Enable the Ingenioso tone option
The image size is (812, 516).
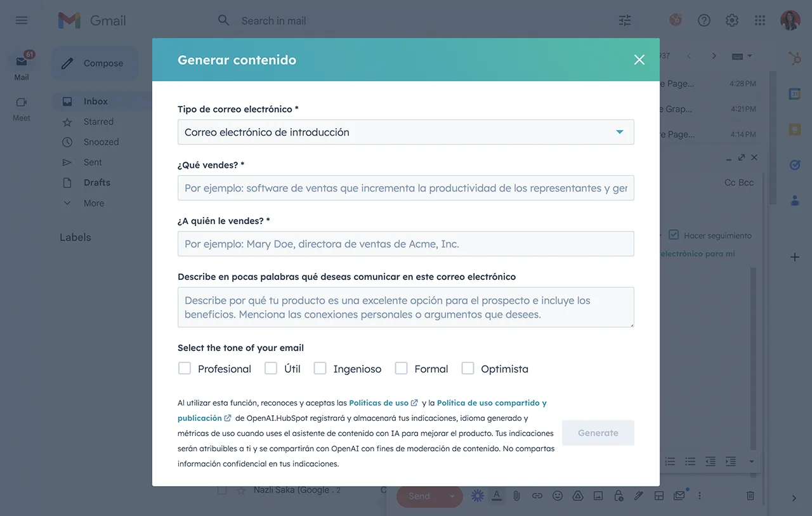point(320,368)
